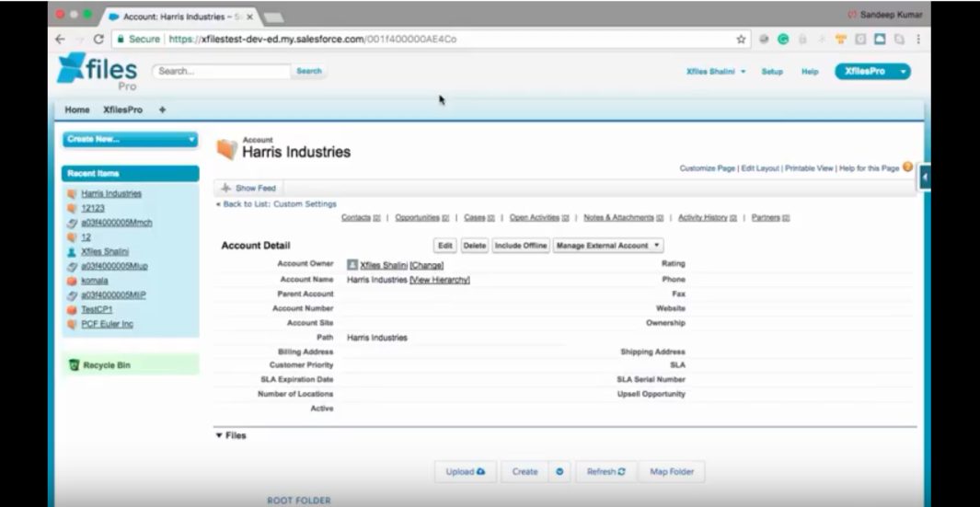Viewport: 980px width, 507px height.
Task: Click the Show Feed pulse icon
Action: [225, 188]
